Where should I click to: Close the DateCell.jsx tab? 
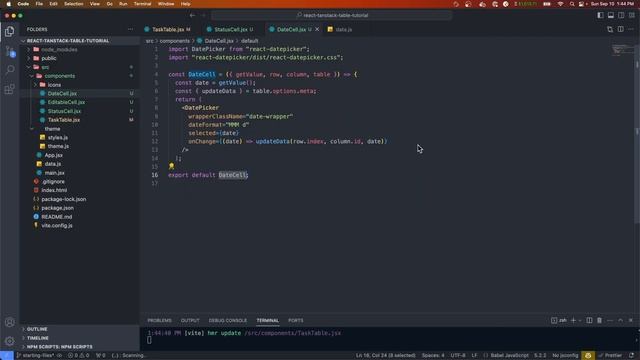[317, 29]
